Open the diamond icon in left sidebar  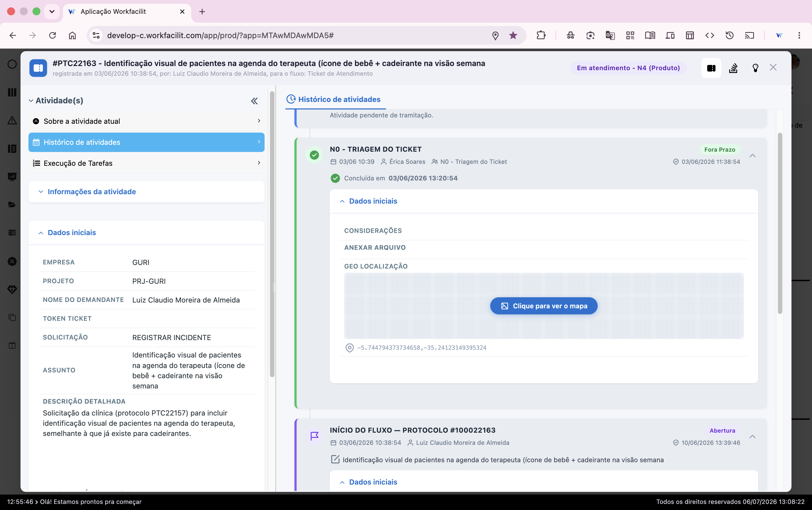(12, 290)
